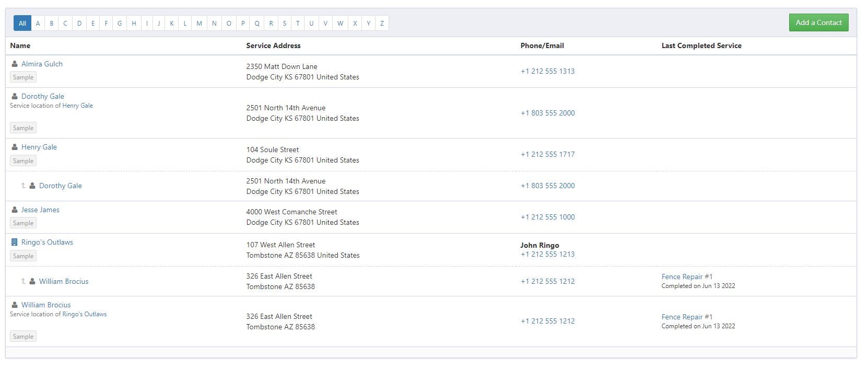Click phone number +1 212 555 1000
868x368 pixels.
pos(547,217)
